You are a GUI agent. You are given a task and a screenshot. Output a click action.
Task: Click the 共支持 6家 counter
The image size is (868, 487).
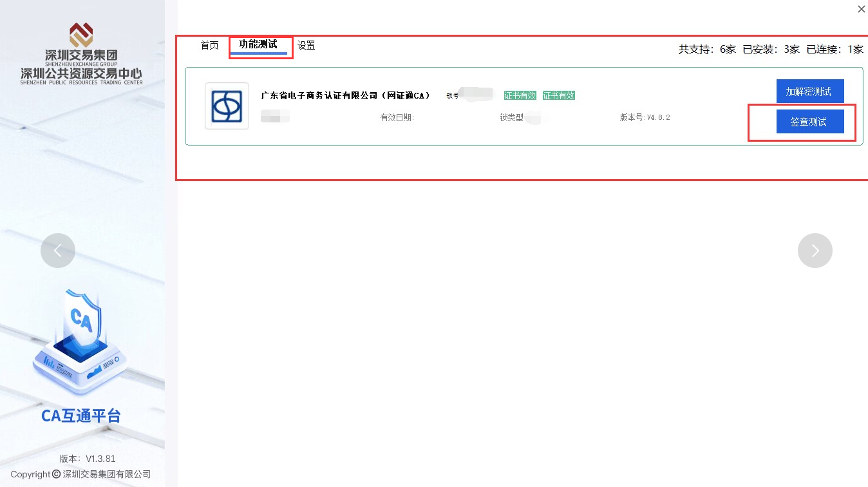pos(706,49)
